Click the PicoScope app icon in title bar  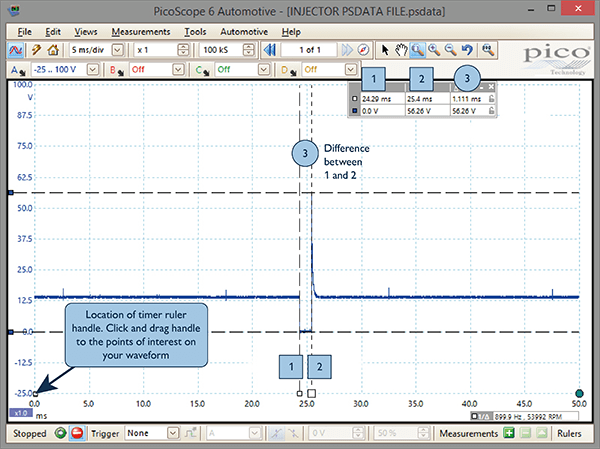click(14, 10)
